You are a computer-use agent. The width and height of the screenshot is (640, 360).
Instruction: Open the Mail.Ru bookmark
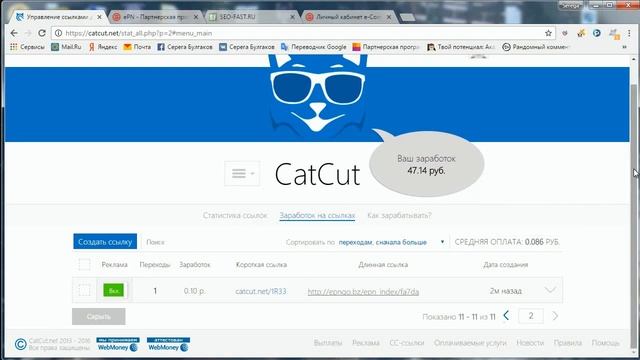(66, 47)
